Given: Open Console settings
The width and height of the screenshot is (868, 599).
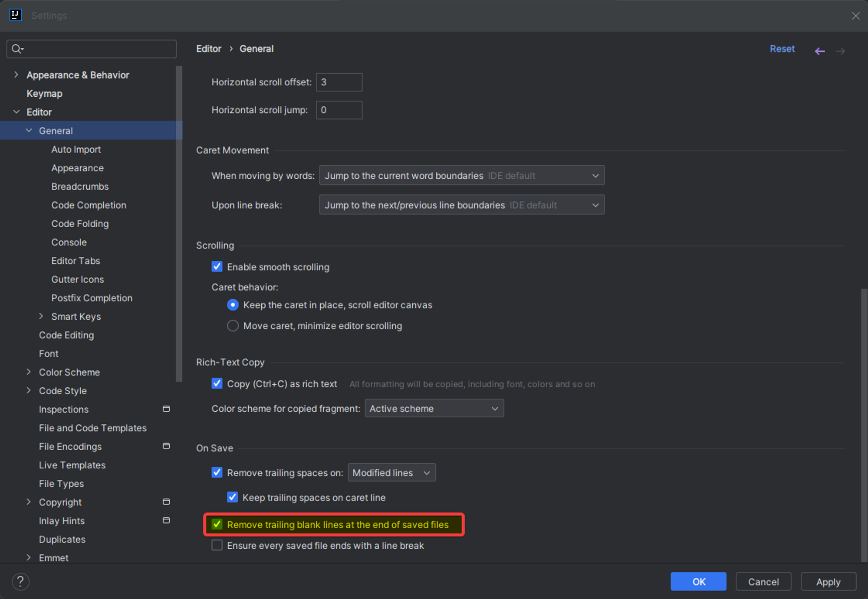Looking at the screenshot, I should click(69, 242).
